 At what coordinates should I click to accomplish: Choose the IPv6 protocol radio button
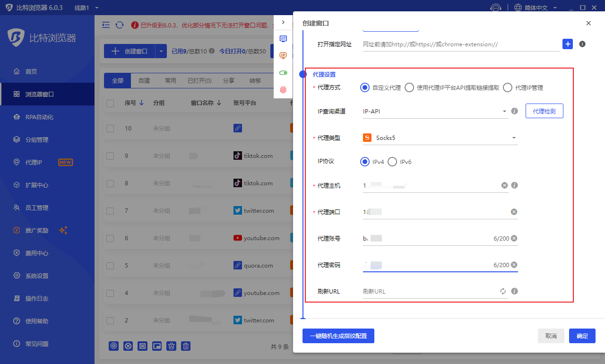392,162
